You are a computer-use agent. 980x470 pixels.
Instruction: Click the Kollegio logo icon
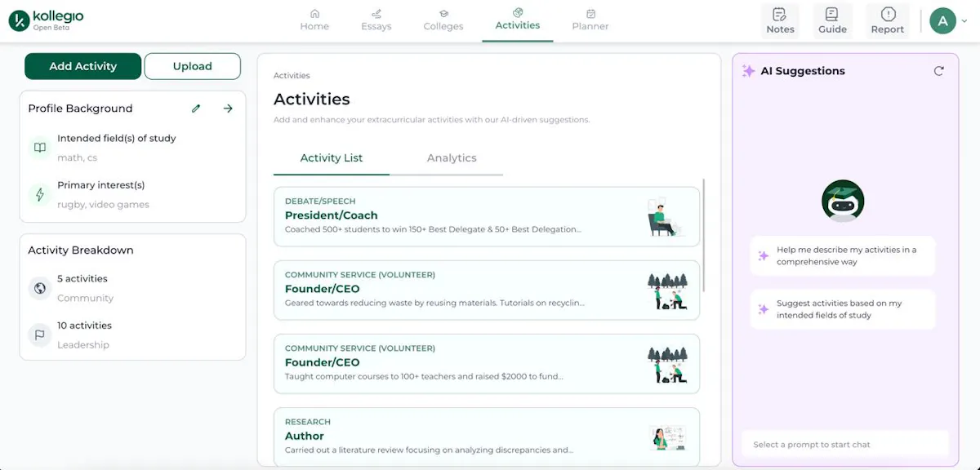click(x=19, y=21)
